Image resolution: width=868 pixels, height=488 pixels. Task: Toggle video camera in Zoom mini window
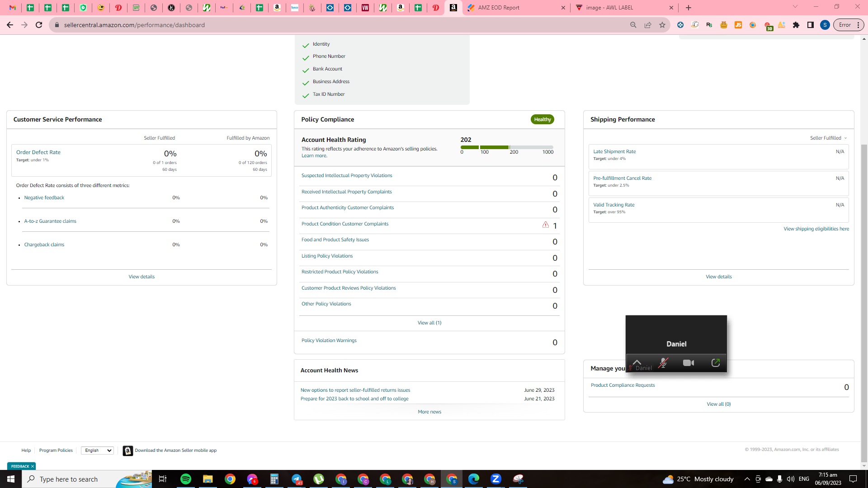689,363
